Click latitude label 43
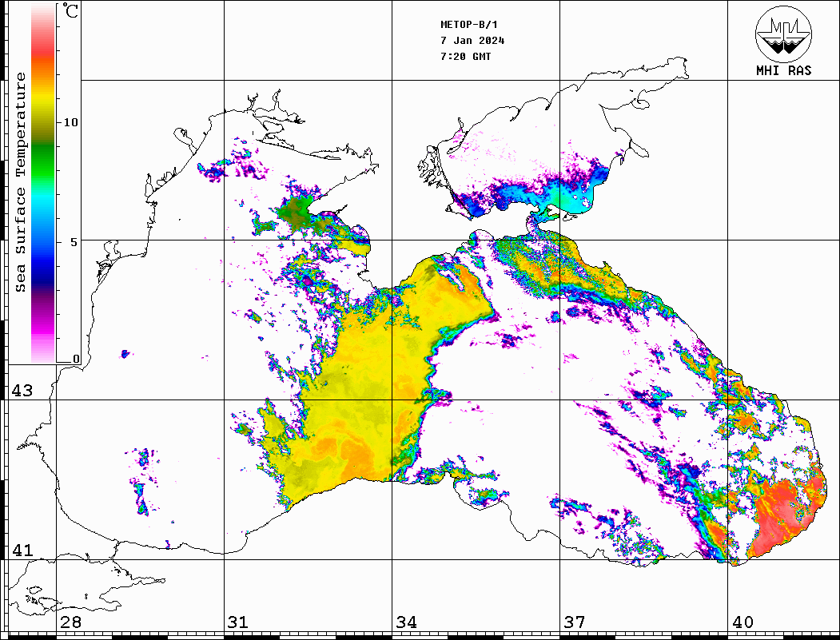This screenshot has height=640, width=840. pyautogui.click(x=22, y=391)
